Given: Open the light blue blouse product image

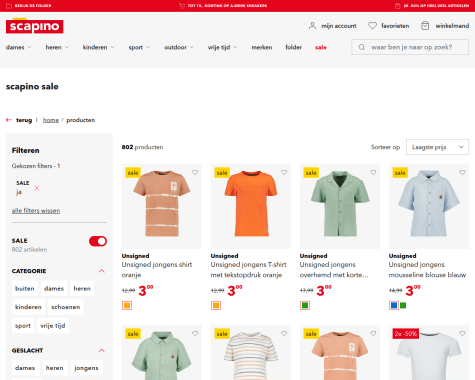Looking at the screenshot, I should click(429, 206).
